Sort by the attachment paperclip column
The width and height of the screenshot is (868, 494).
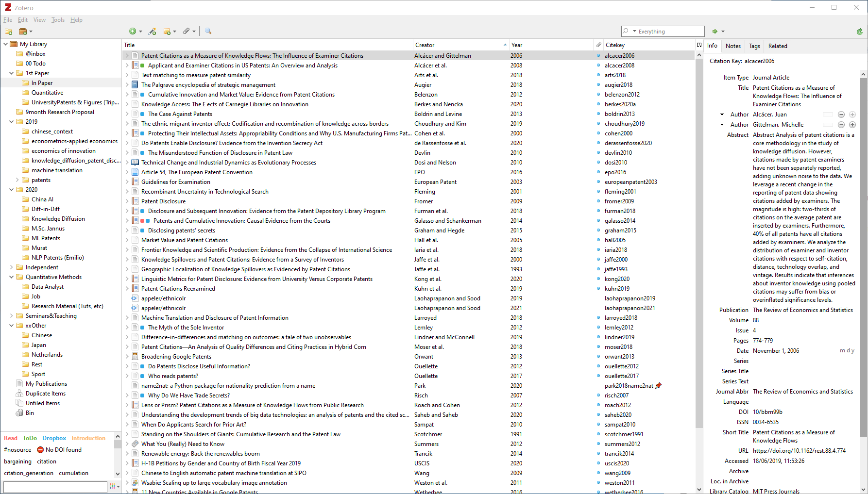click(598, 45)
